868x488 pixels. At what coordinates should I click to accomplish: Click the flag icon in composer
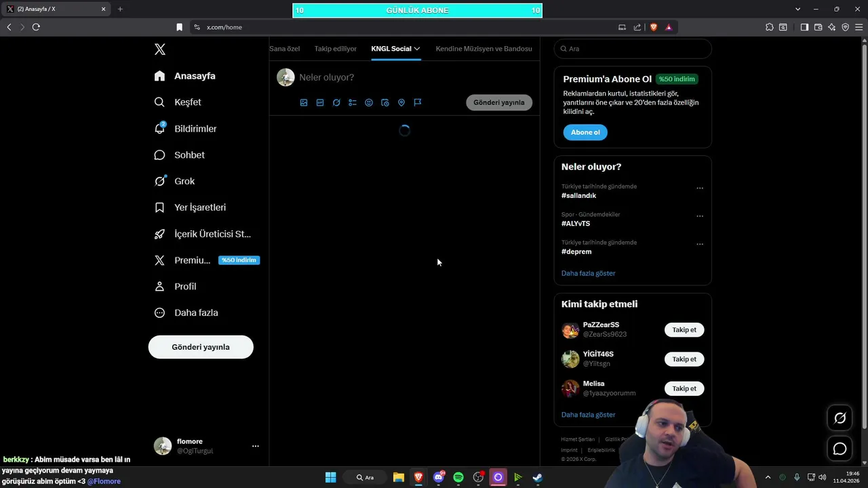[x=418, y=102]
